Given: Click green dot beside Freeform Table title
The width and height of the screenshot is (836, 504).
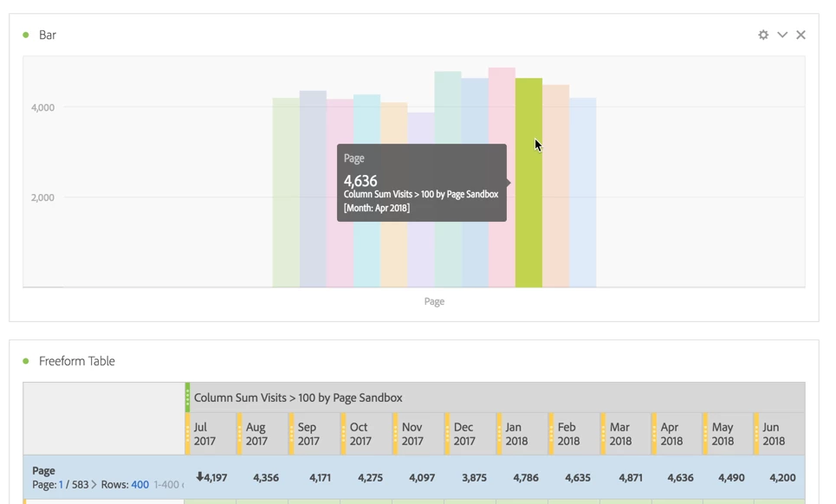Looking at the screenshot, I should click(26, 361).
